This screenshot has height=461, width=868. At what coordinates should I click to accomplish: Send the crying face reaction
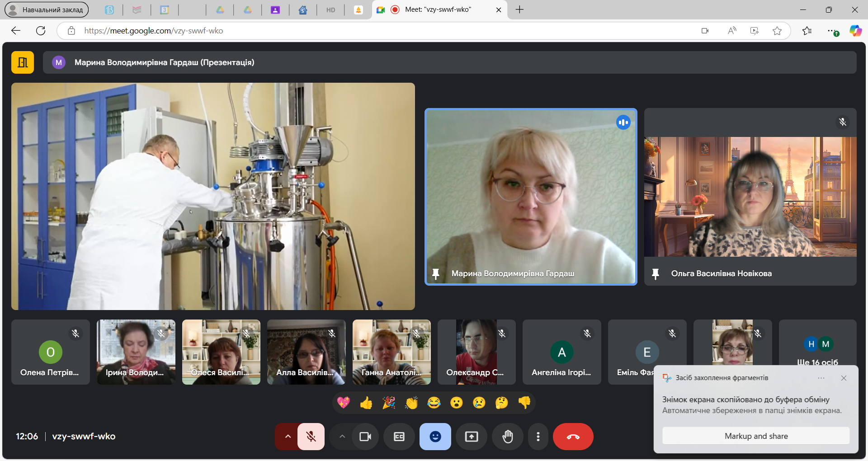pyautogui.click(x=479, y=402)
